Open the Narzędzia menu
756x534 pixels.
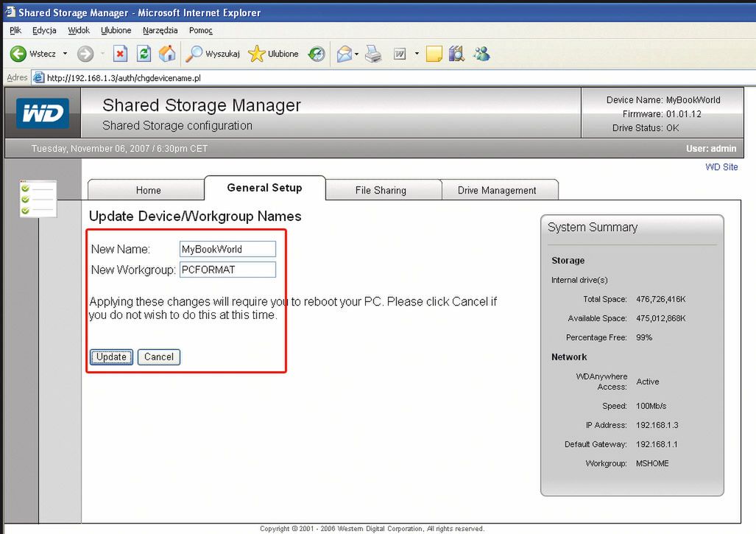click(160, 30)
